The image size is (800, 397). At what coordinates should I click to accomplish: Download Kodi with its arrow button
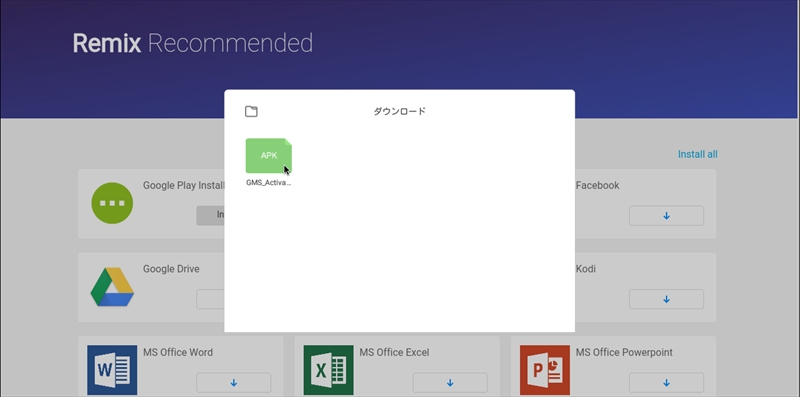666,300
